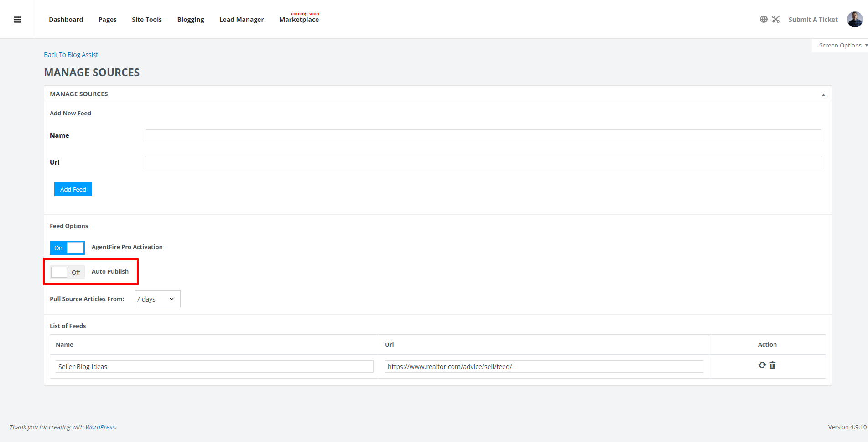Turn off AgentFire Pro Activation toggle
This screenshot has width=868, height=442.
tap(67, 248)
